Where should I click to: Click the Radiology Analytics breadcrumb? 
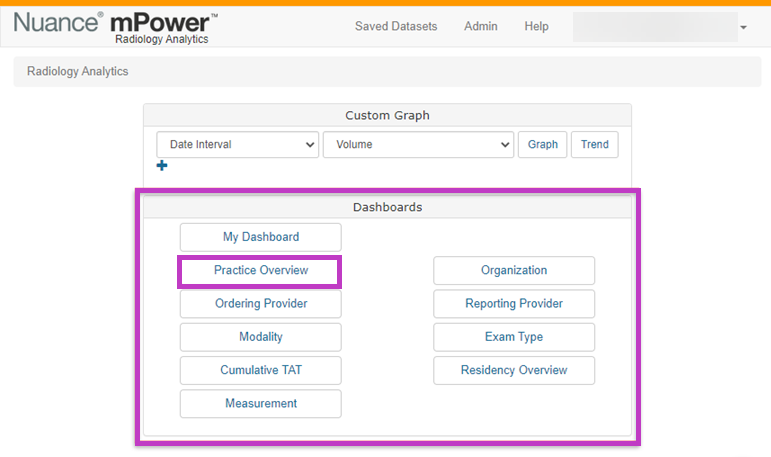tap(78, 71)
